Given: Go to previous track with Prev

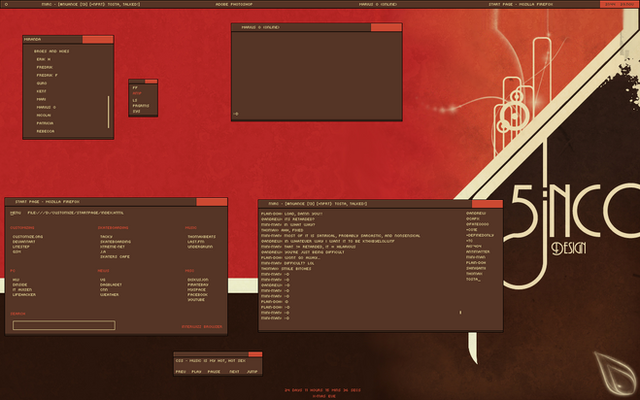Looking at the screenshot, I should point(180,372).
